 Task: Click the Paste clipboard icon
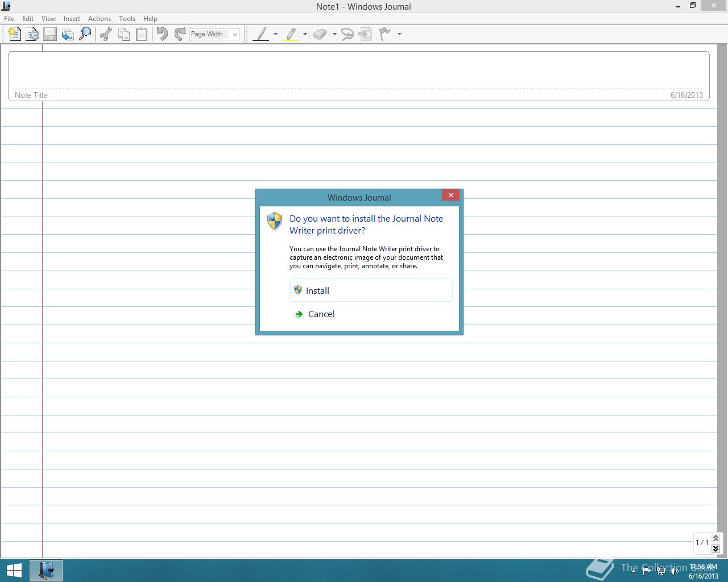(x=141, y=34)
